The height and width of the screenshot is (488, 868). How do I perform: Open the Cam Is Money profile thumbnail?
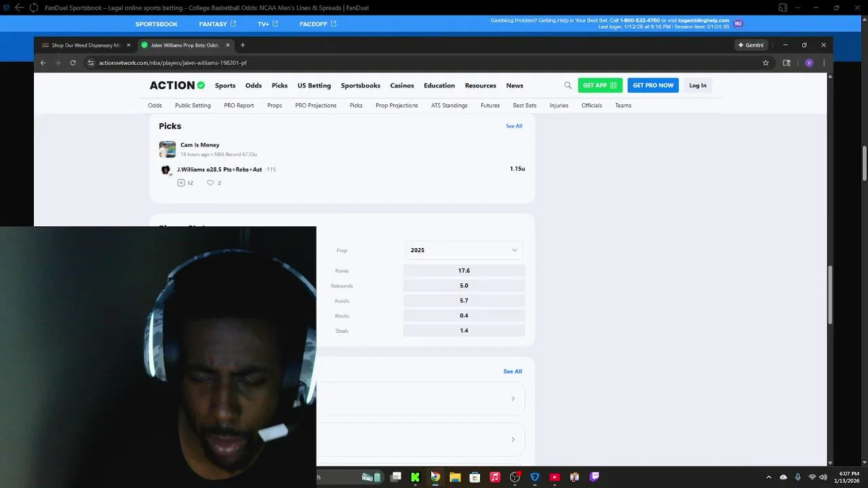[167, 149]
